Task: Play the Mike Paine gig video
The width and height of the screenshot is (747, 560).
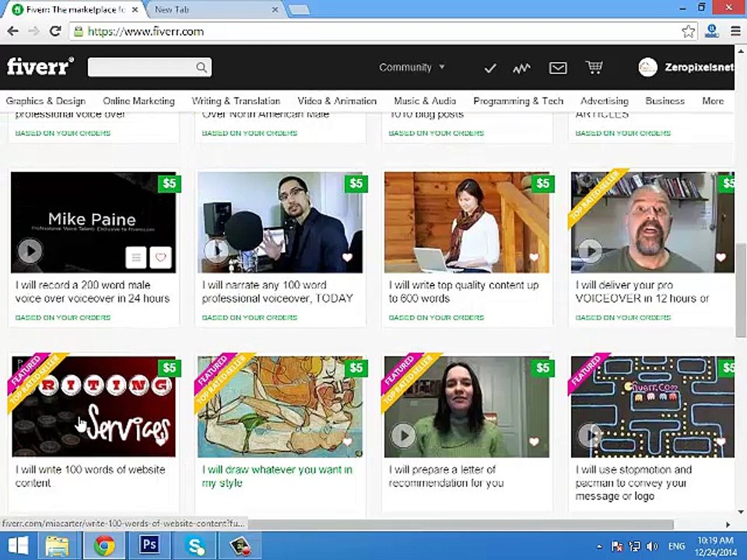Action: pos(30,250)
